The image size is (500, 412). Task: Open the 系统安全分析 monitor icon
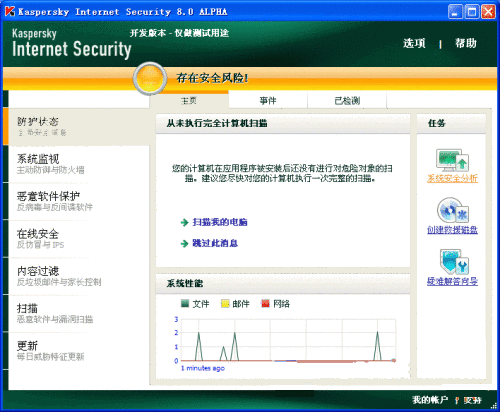[x=453, y=160]
